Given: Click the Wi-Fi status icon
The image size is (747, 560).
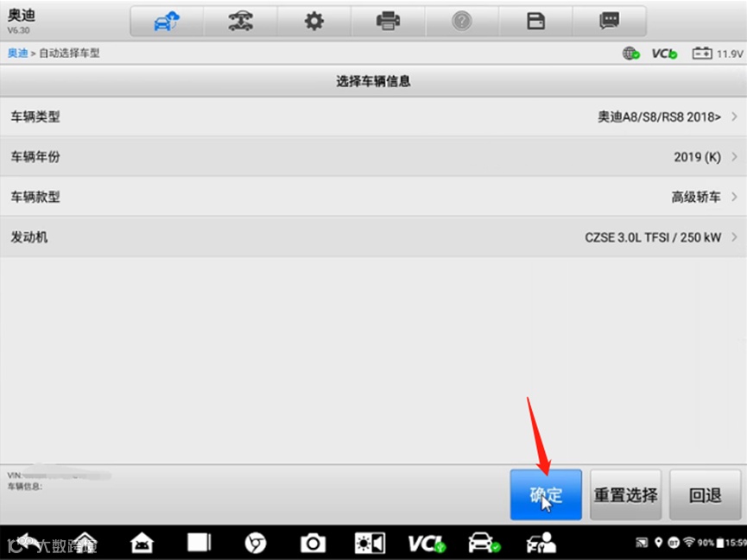Looking at the screenshot, I should [689, 543].
